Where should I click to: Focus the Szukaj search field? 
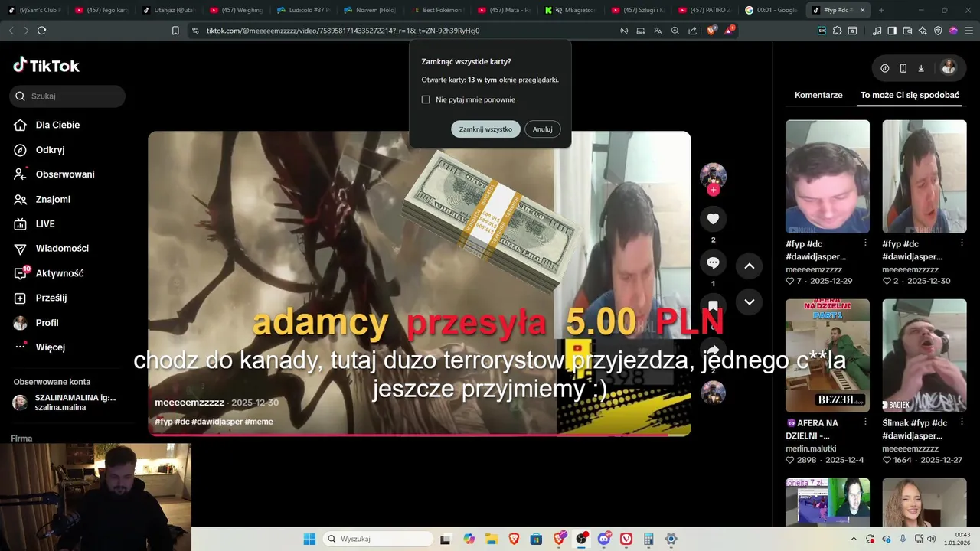click(67, 96)
